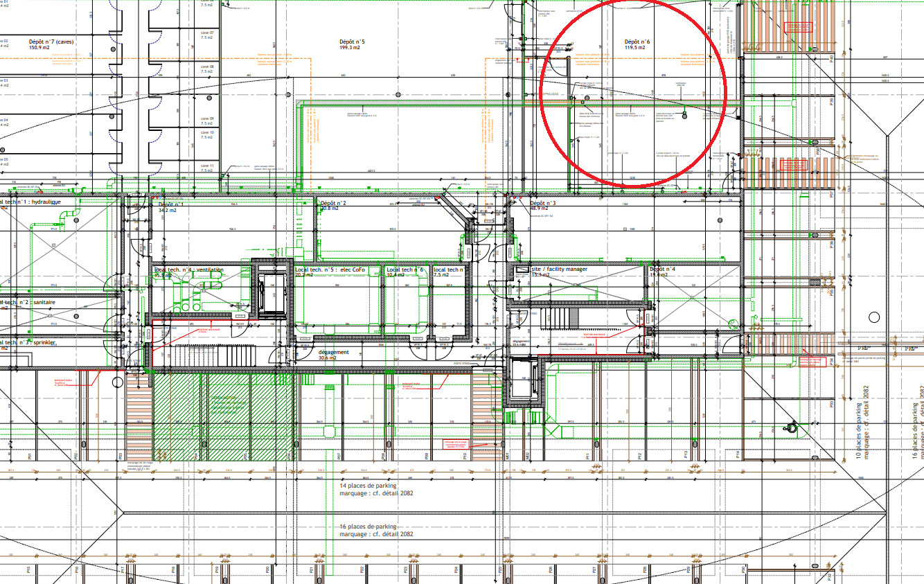
Task: Click the 'Dépôt n°6' room label
Action: (637, 42)
